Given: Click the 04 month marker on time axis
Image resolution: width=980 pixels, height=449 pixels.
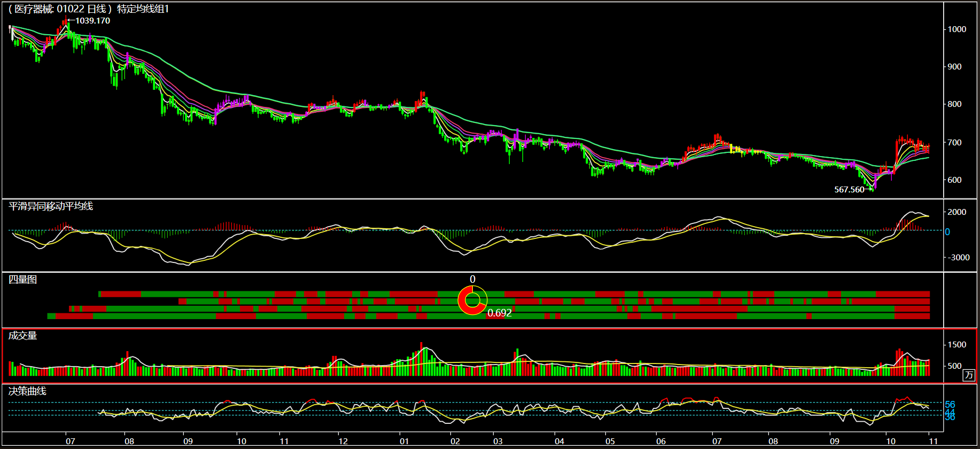Looking at the screenshot, I should pos(559,442).
